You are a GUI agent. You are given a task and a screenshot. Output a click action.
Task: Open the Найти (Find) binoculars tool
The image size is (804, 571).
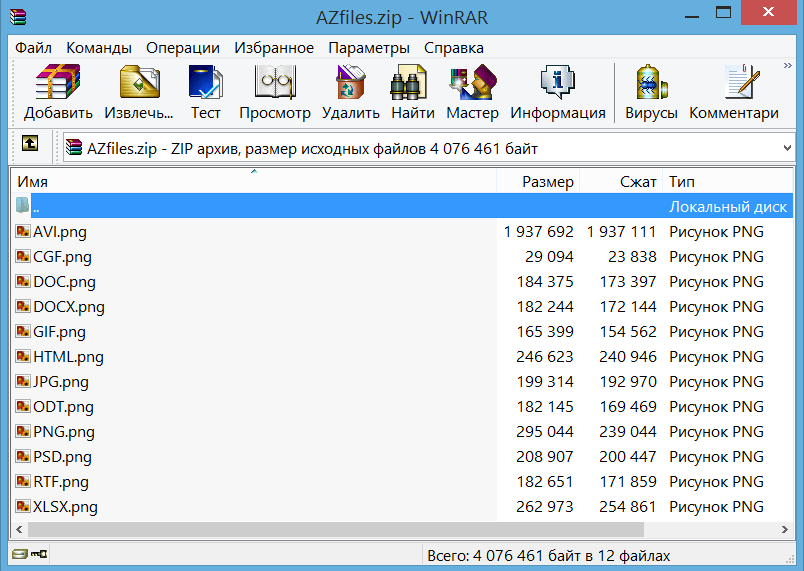408,82
